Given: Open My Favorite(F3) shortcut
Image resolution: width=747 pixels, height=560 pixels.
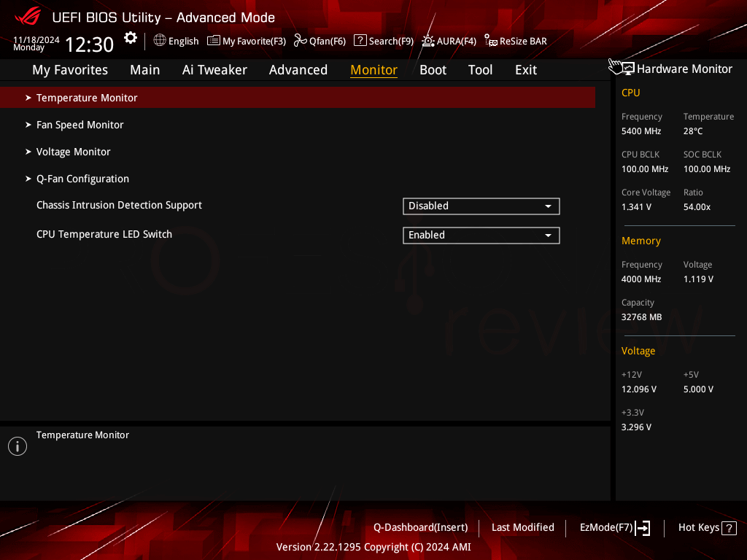Looking at the screenshot, I should pos(247,41).
